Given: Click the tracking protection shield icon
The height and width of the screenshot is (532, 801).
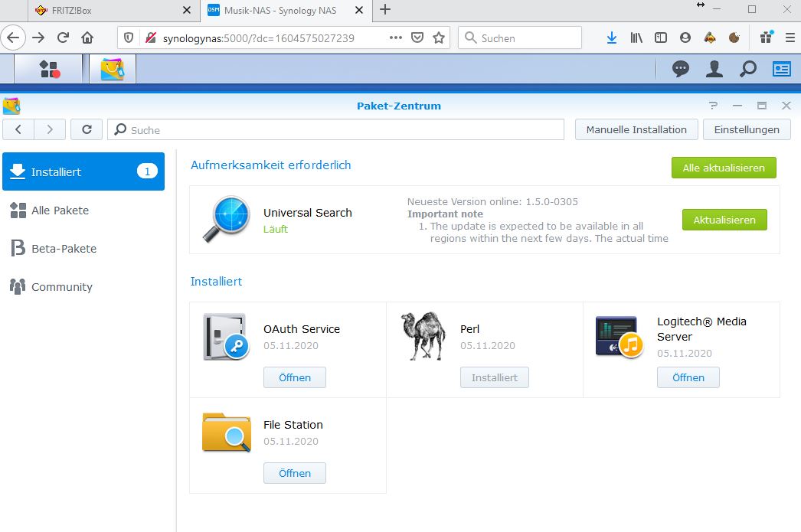Looking at the screenshot, I should pos(129,38).
